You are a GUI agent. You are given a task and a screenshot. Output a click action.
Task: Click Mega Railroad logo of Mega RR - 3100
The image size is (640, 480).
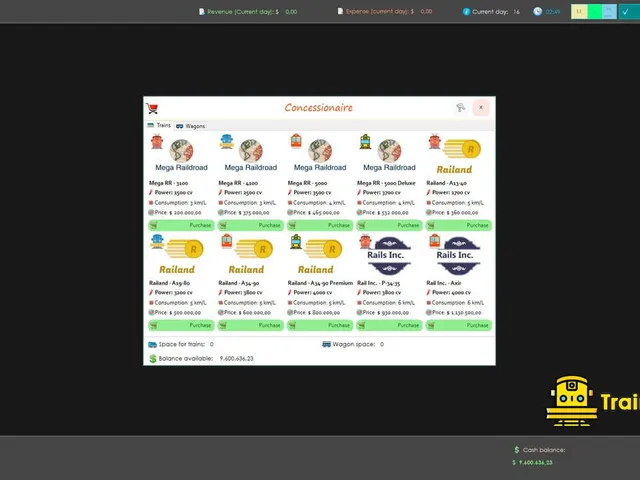click(182, 156)
